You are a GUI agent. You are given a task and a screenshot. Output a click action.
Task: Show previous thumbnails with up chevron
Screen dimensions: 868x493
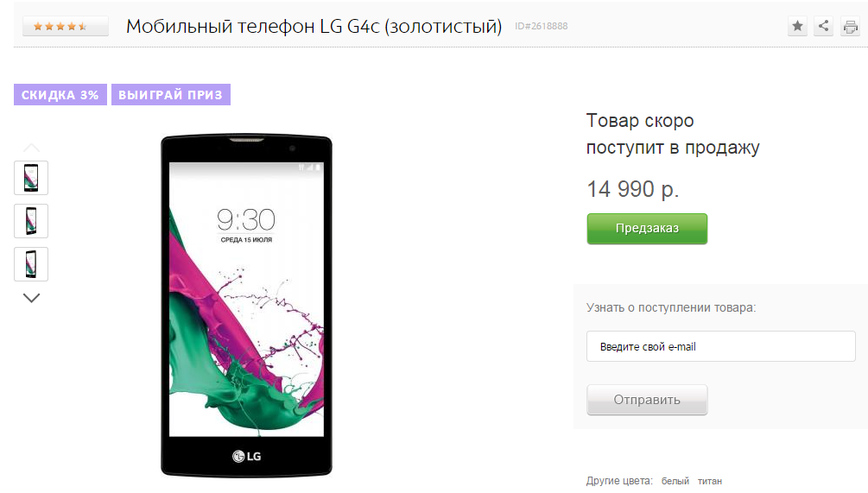(x=32, y=148)
